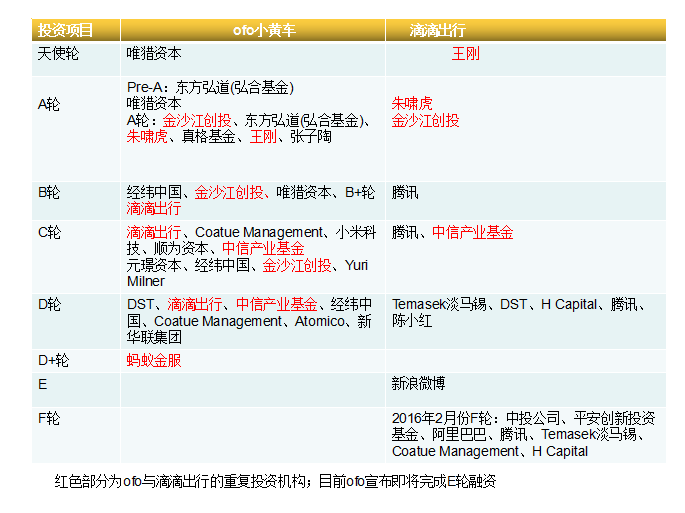
Task: Select the C轮 row label
Action: pyautogui.click(x=49, y=232)
